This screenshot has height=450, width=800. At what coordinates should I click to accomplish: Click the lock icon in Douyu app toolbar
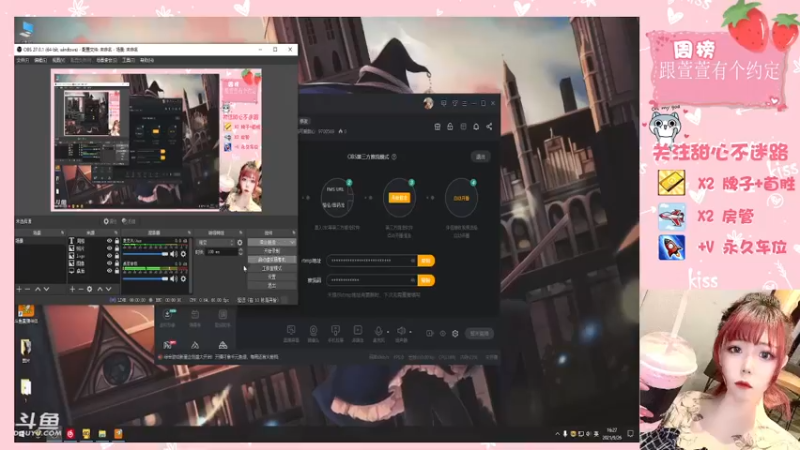pos(450,127)
